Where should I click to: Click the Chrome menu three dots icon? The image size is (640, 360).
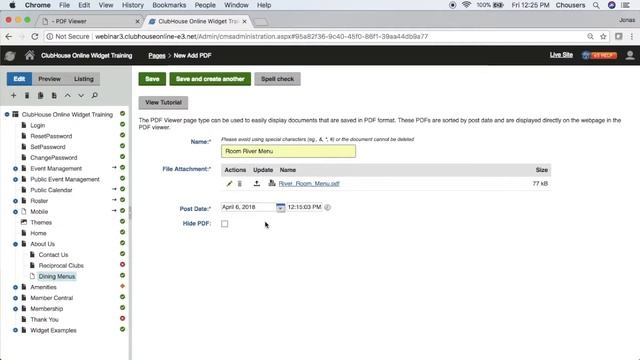click(x=631, y=36)
